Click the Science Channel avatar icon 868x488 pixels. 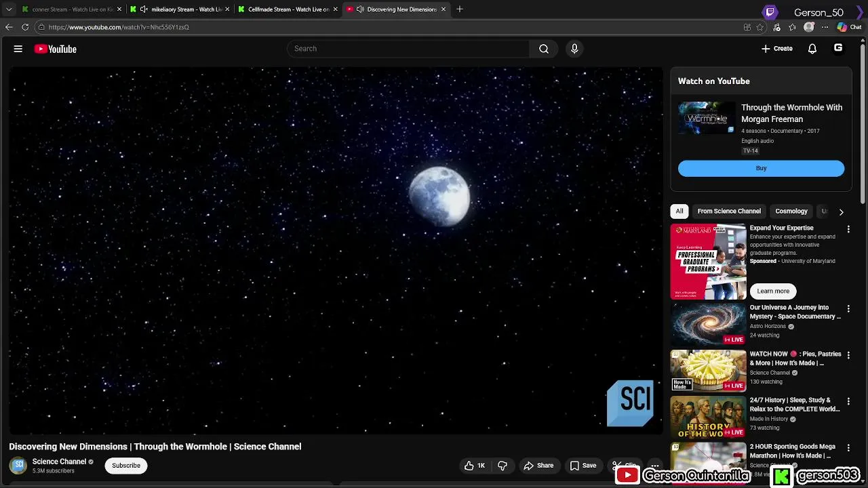coord(18,466)
